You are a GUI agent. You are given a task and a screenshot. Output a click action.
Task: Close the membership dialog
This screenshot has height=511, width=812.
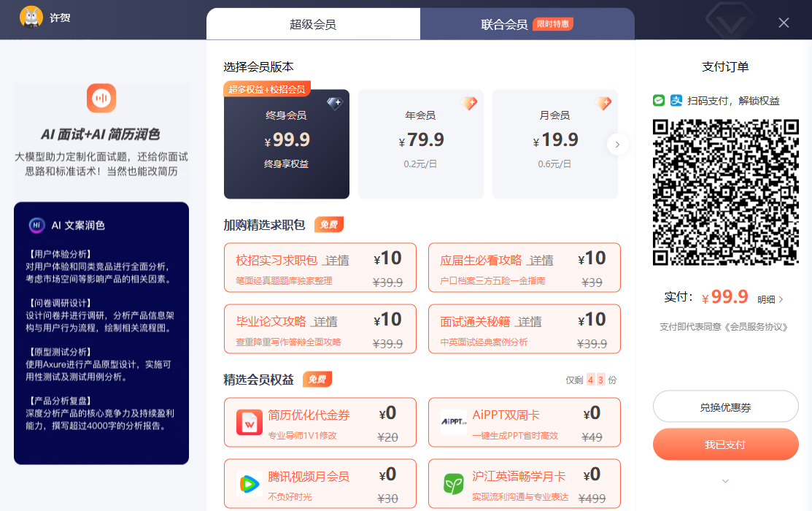(x=784, y=23)
